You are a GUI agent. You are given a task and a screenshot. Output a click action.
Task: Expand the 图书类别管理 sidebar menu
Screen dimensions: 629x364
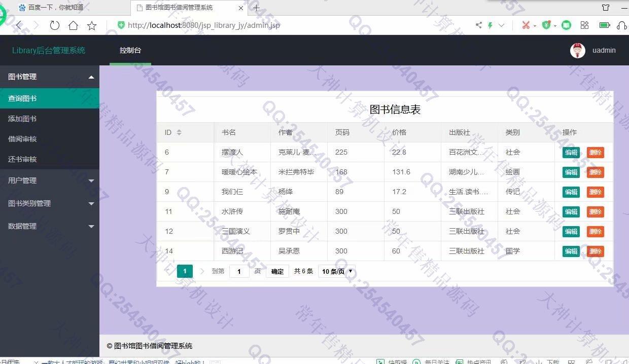click(x=50, y=203)
